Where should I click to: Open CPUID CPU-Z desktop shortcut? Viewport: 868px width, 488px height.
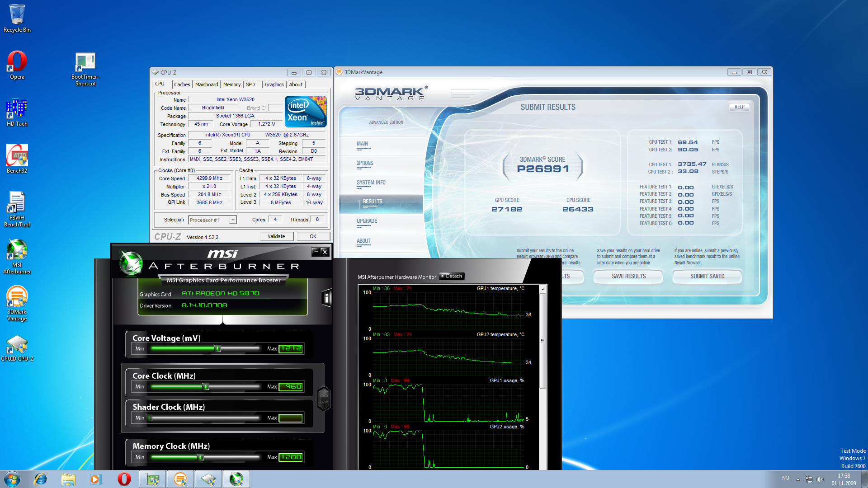point(17,348)
